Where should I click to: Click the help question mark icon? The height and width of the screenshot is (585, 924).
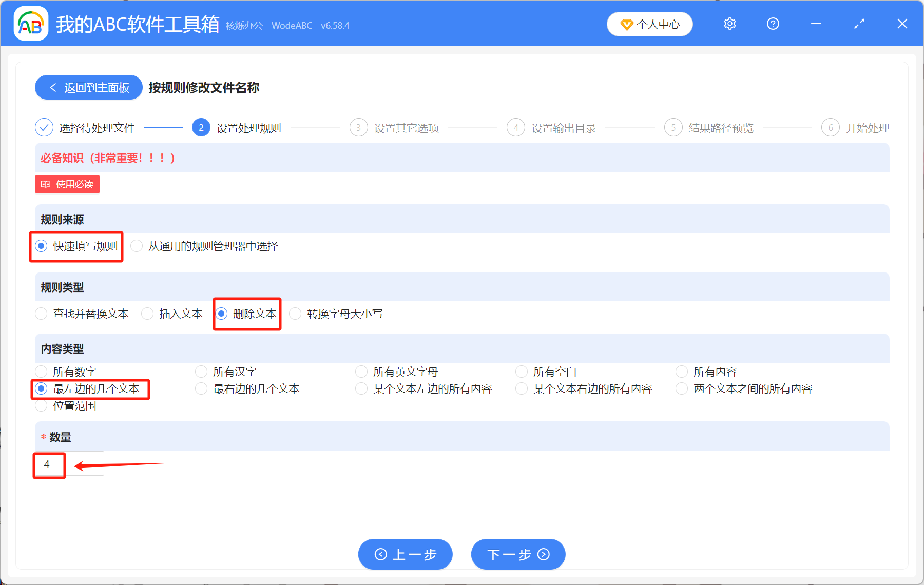click(773, 24)
